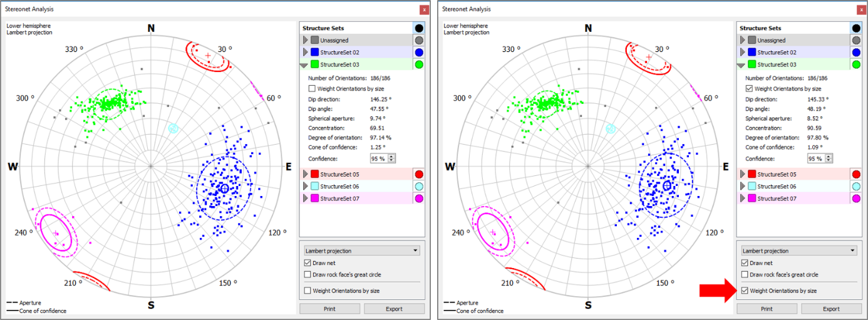Check Draw rock face's great circle, right window
The width and height of the screenshot is (868, 320).
(744, 274)
